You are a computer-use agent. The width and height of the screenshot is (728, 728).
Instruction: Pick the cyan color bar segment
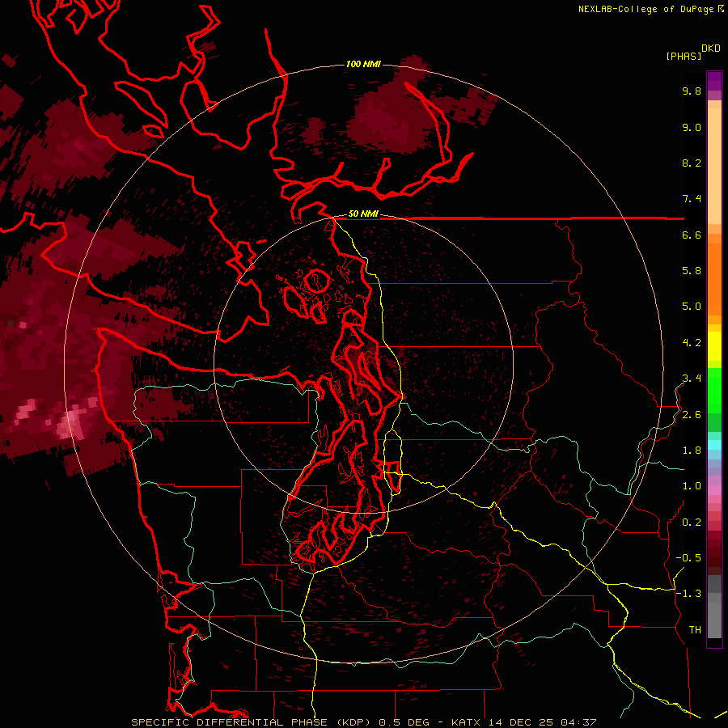(714, 445)
